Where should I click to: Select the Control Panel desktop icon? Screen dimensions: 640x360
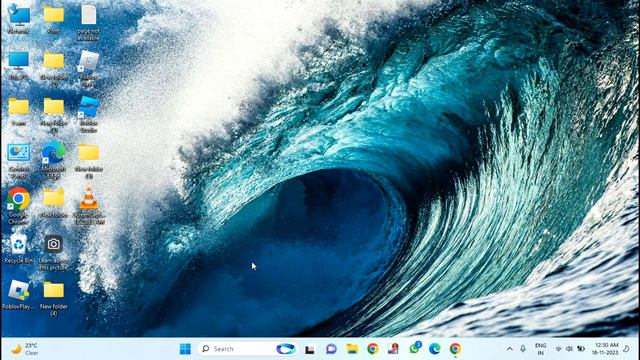click(18, 160)
